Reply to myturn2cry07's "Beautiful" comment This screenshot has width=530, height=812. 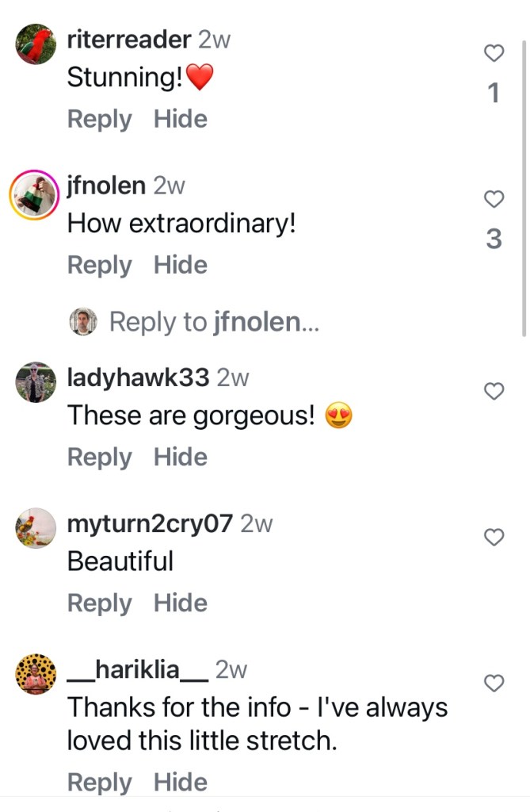click(x=99, y=603)
